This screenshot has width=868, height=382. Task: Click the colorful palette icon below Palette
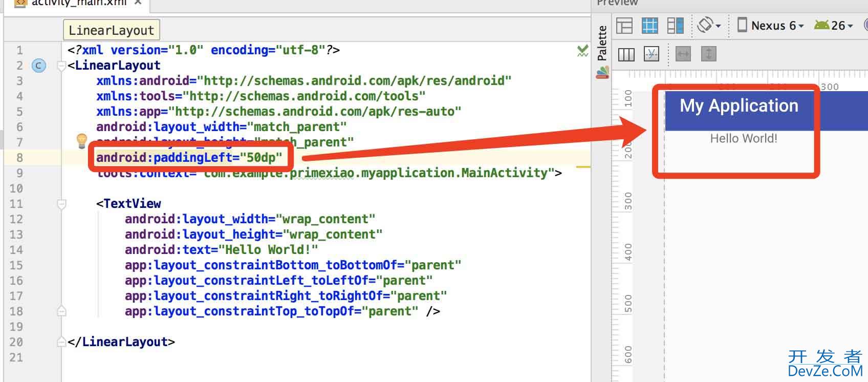(x=602, y=73)
